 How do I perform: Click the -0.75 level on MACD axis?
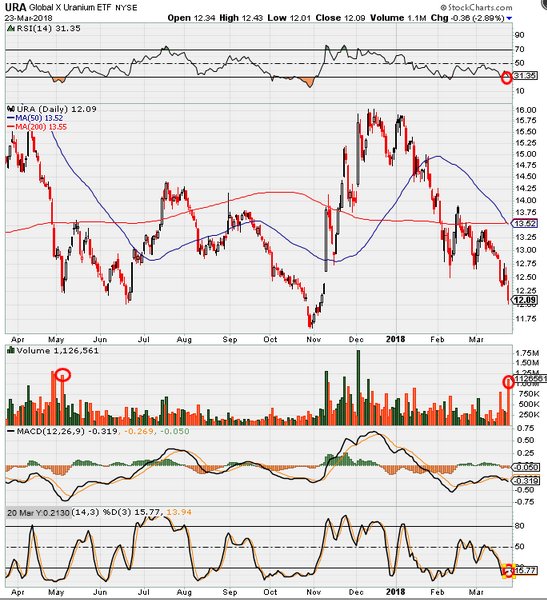coord(525,502)
